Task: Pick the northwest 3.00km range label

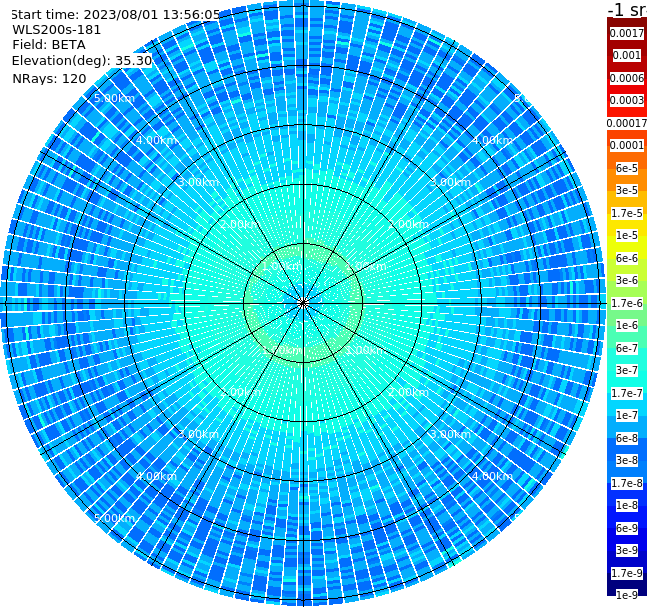Action: pos(198,182)
